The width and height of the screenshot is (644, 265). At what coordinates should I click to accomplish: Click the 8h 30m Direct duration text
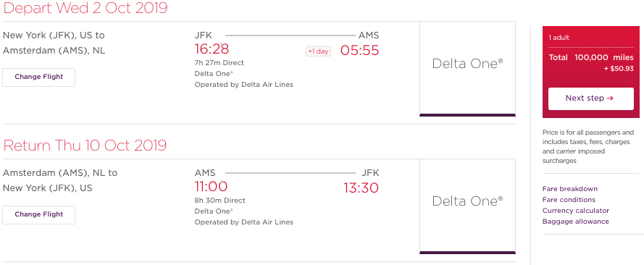coord(219,200)
